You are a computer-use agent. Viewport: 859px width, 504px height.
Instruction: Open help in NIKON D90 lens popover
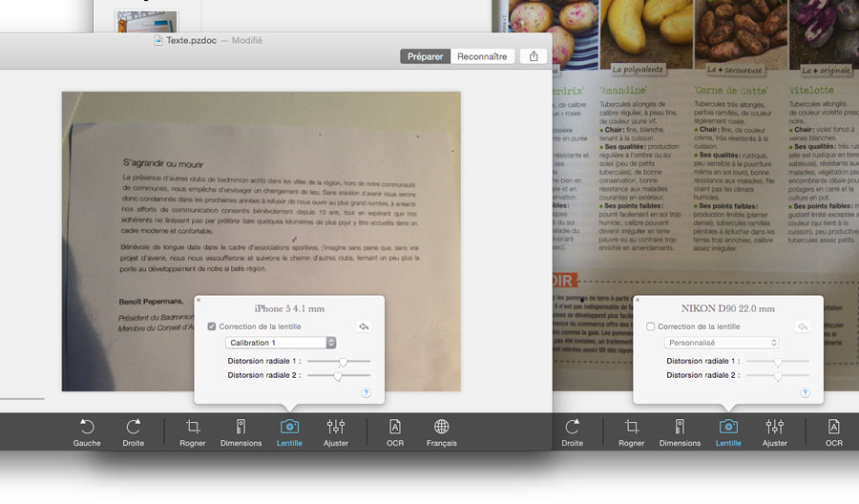[805, 392]
